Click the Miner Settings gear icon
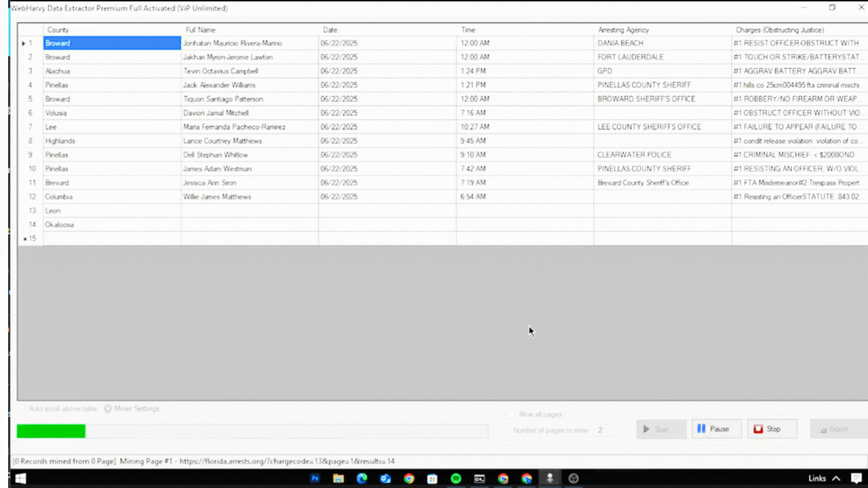 tap(108, 409)
